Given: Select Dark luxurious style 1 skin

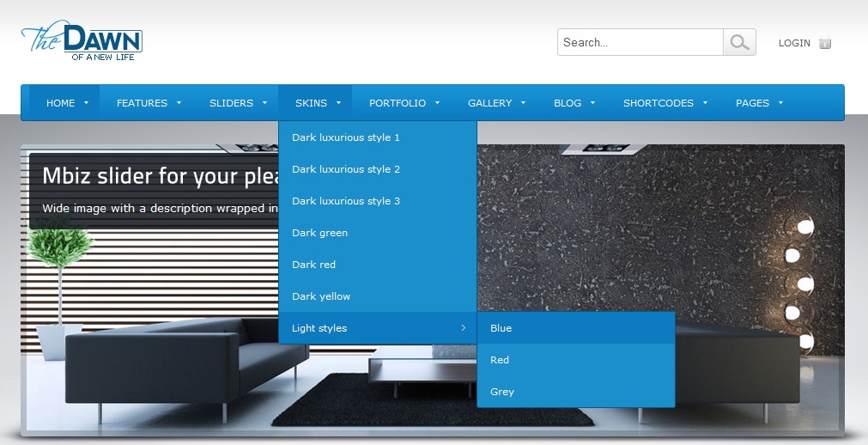Looking at the screenshot, I should [346, 137].
